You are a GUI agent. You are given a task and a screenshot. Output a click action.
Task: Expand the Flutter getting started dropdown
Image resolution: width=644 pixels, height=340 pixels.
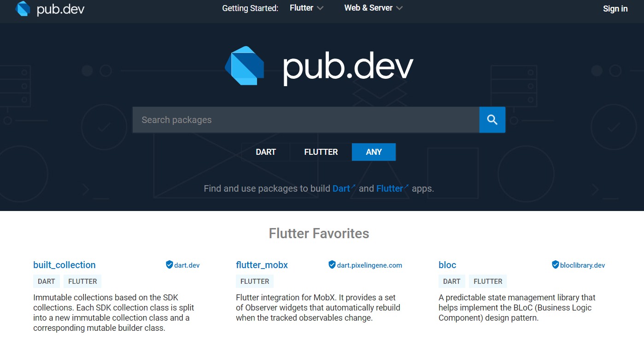[306, 8]
